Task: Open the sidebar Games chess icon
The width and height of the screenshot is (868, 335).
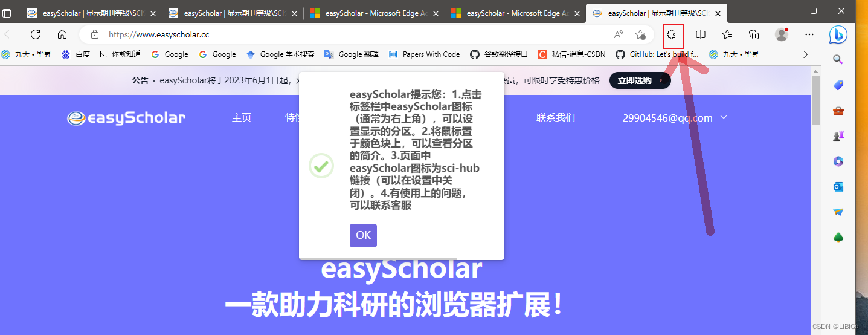Action: click(x=838, y=136)
